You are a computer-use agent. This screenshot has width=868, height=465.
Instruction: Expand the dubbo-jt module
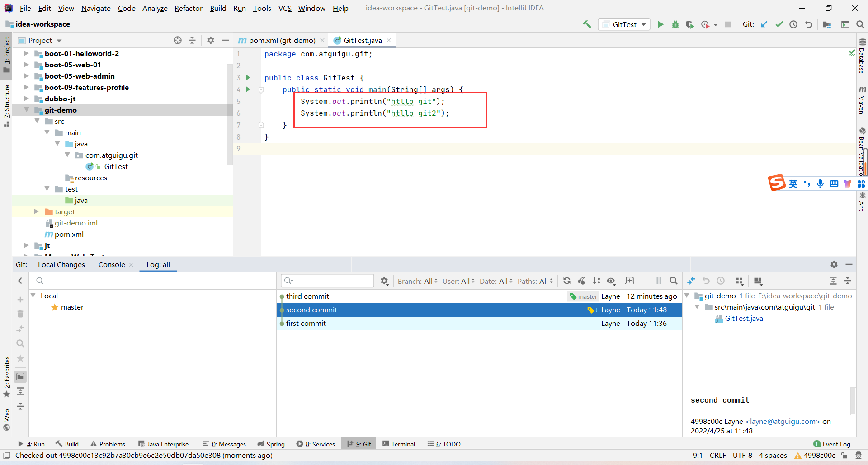(x=27, y=99)
